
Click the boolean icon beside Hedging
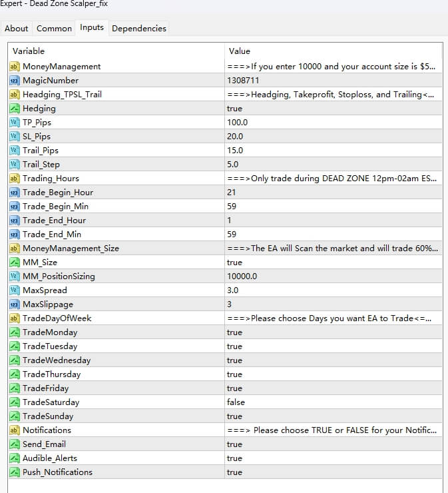[x=15, y=109]
